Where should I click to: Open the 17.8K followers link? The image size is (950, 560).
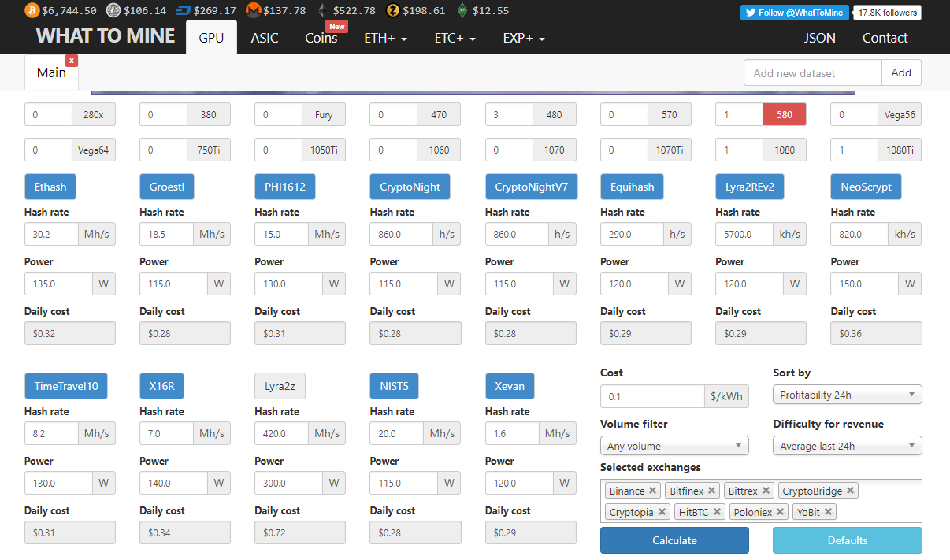[x=887, y=13]
